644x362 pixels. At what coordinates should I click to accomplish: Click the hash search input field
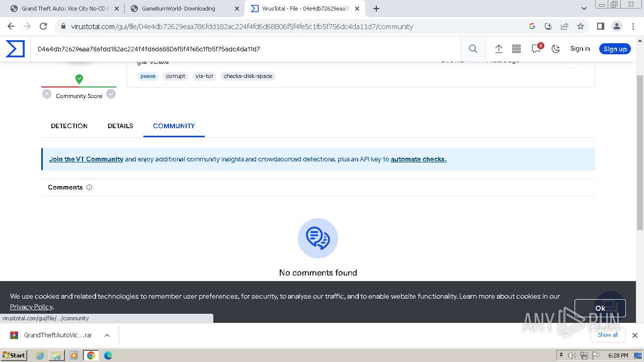pyautogui.click(x=247, y=49)
